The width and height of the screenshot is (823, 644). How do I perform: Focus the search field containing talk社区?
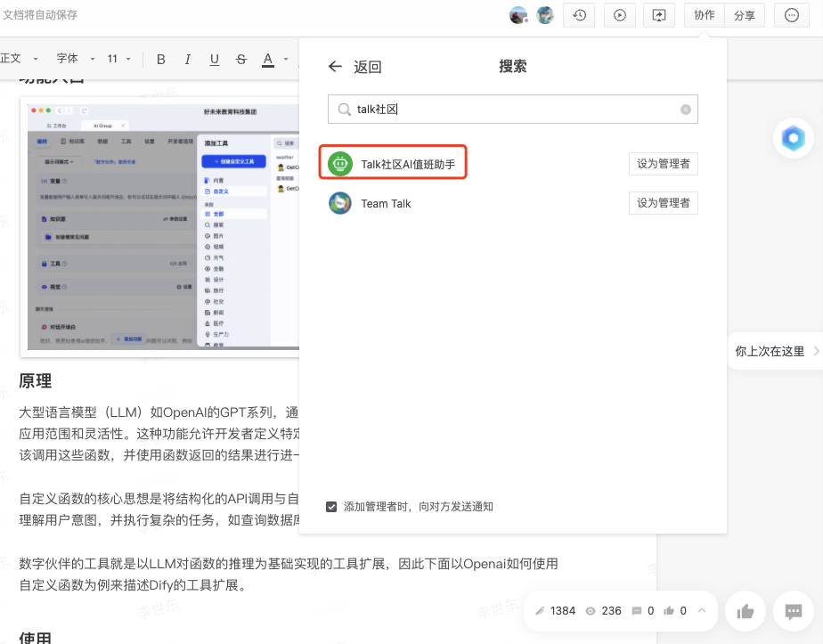point(512,110)
